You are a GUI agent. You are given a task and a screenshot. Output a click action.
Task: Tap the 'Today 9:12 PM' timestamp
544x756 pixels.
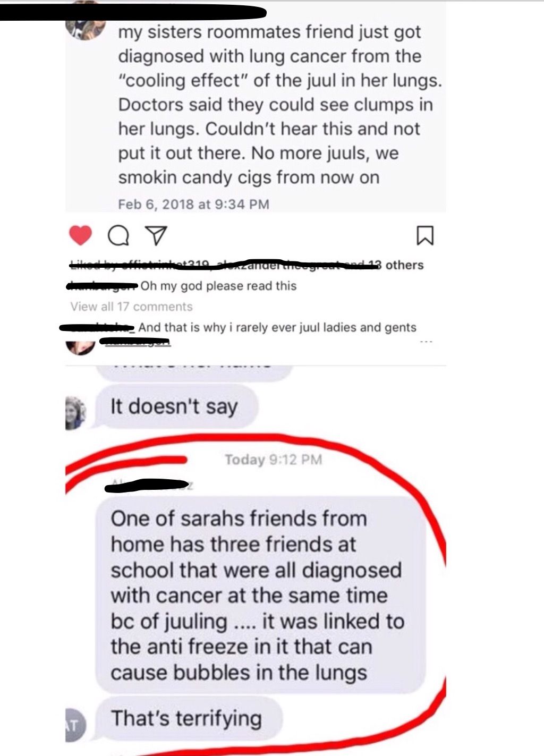(273, 460)
